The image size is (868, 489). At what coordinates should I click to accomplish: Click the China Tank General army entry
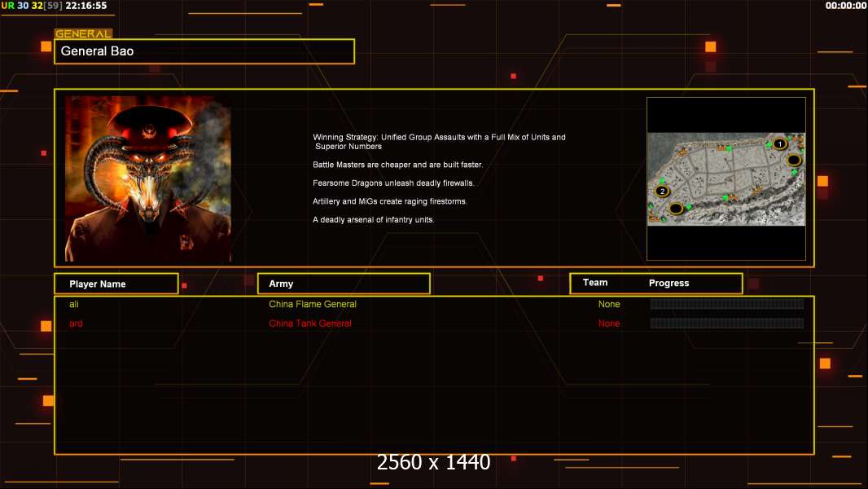click(310, 324)
